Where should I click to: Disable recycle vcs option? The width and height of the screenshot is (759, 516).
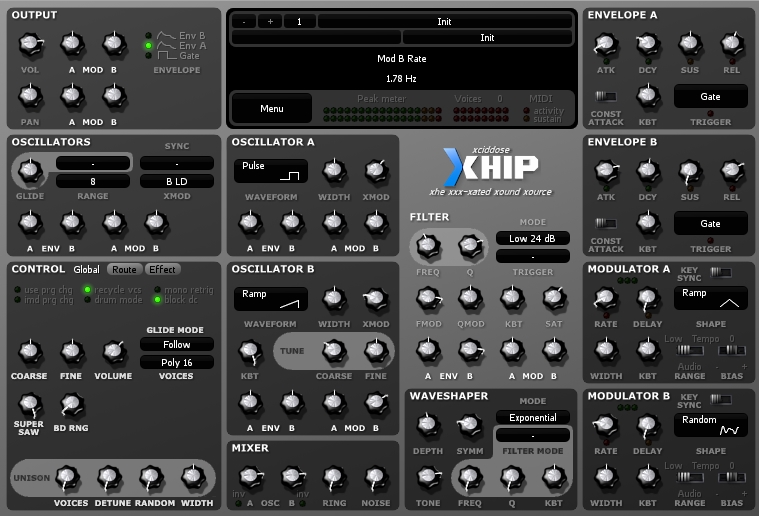113,289
